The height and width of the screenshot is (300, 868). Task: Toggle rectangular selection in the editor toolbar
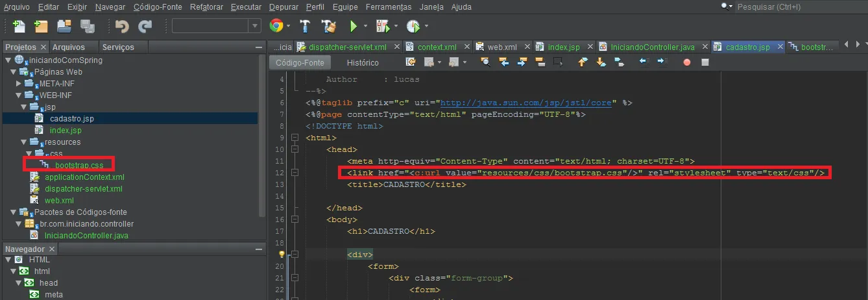click(557, 62)
